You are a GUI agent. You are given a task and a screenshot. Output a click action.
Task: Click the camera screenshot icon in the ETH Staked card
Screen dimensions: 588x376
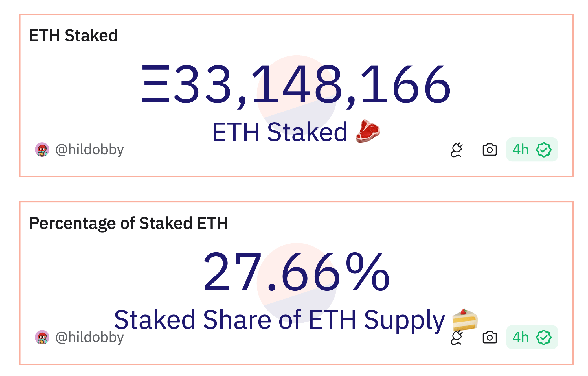pyautogui.click(x=490, y=150)
